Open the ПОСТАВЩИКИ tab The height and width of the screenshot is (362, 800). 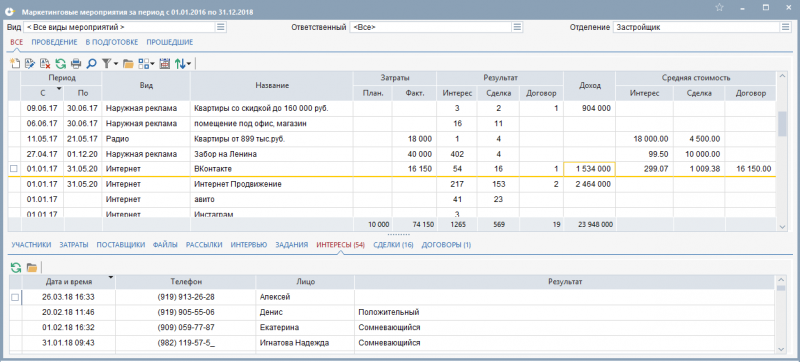tap(121, 245)
